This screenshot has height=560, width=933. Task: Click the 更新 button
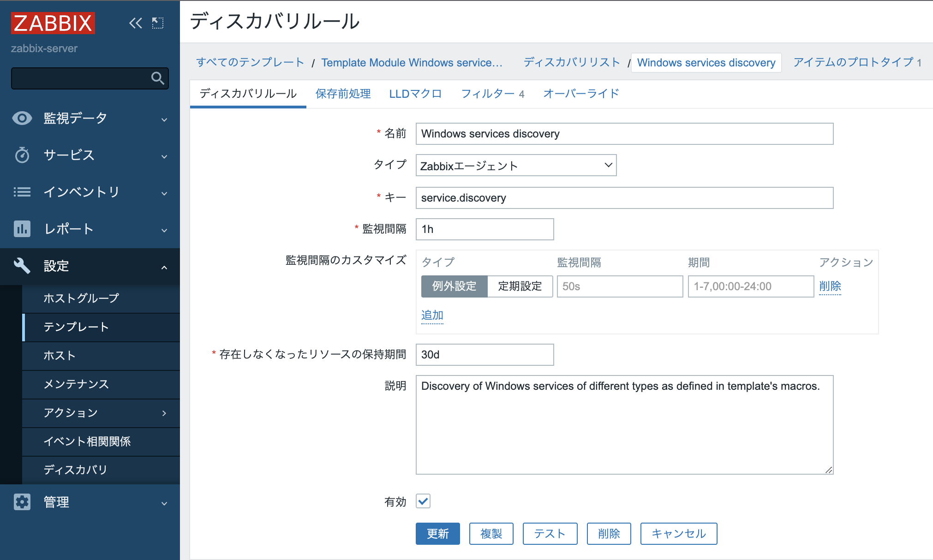(x=437, y=533)
